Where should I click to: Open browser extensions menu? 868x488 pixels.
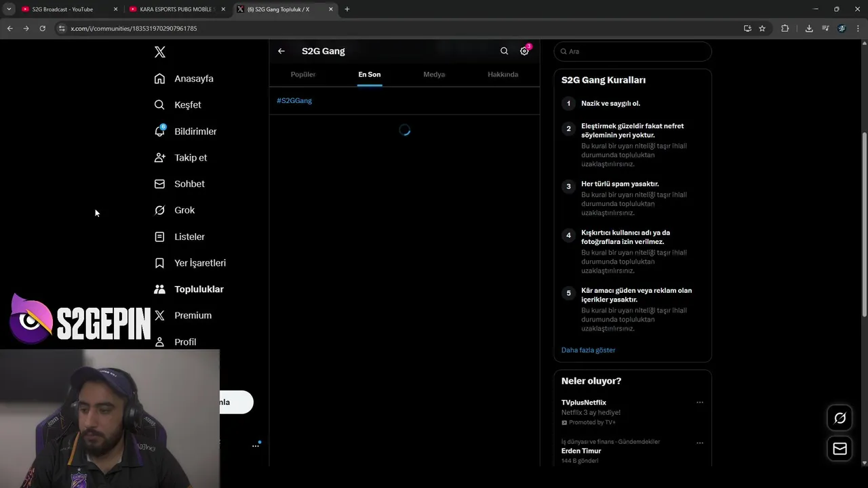click(785, 28)
